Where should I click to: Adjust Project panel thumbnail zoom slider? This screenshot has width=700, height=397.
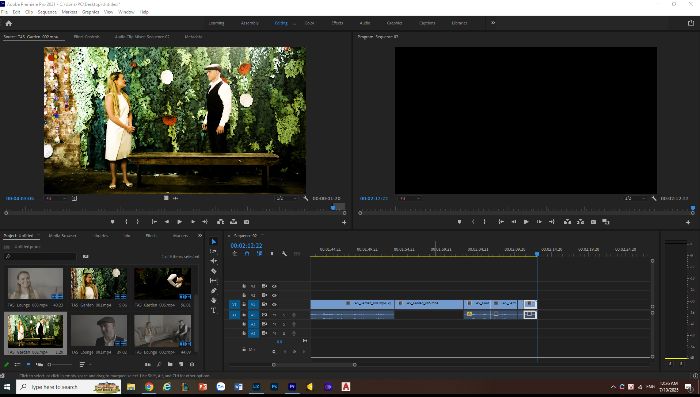tap(60, 364)
